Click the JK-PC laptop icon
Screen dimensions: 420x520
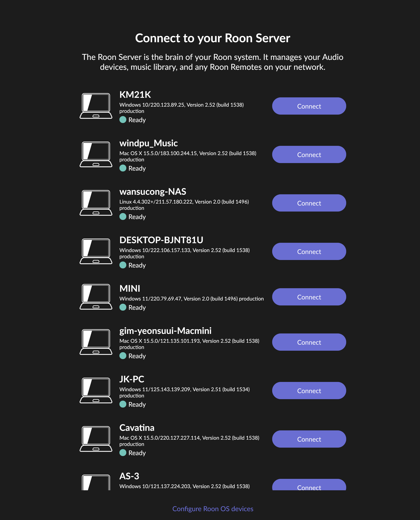96,391
